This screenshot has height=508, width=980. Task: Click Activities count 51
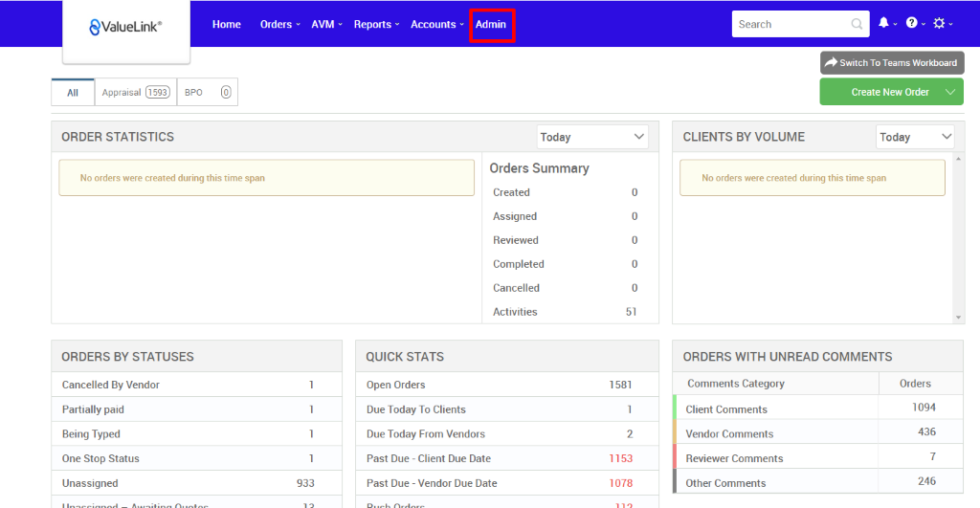click(632, 312)
